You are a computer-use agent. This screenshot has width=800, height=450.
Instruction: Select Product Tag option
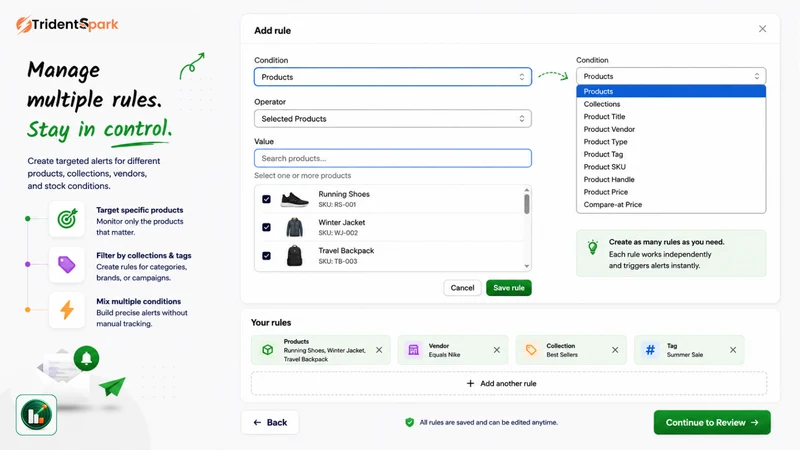coord(671,154)
